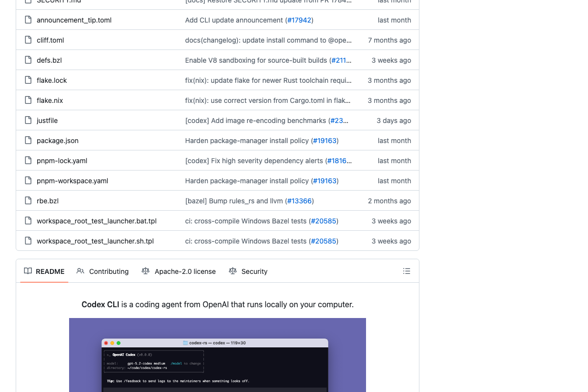Open 'fix(nix): use correct version from Cargo.toml' commit
Viewport: 588px width, 392px height.
point(268,100)
